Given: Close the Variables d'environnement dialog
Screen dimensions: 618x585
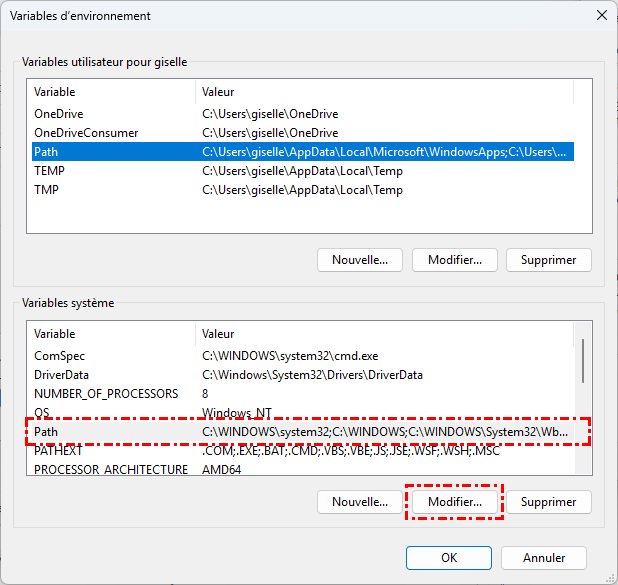Looking at the screenshot, I should (601, 15).
